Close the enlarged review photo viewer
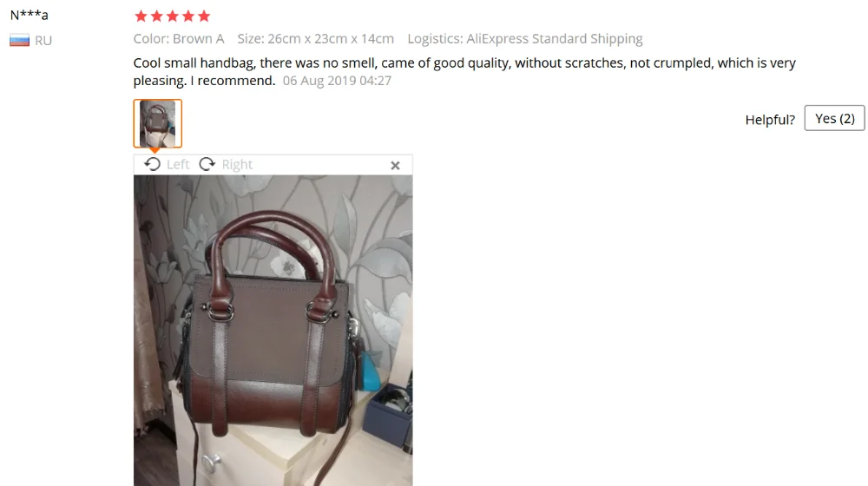 [x=395, y=166]
